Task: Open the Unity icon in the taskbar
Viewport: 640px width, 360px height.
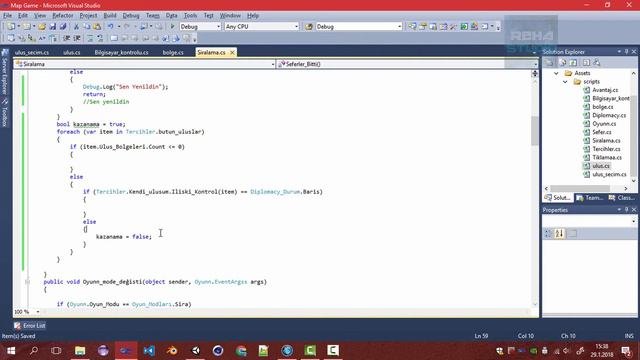Action: click(196, 351)
